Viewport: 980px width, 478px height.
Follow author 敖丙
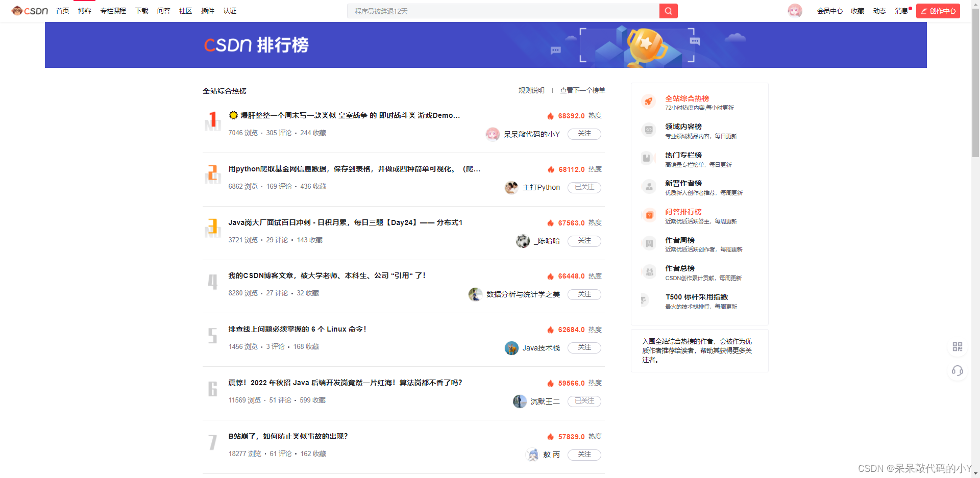pos(584,455)
